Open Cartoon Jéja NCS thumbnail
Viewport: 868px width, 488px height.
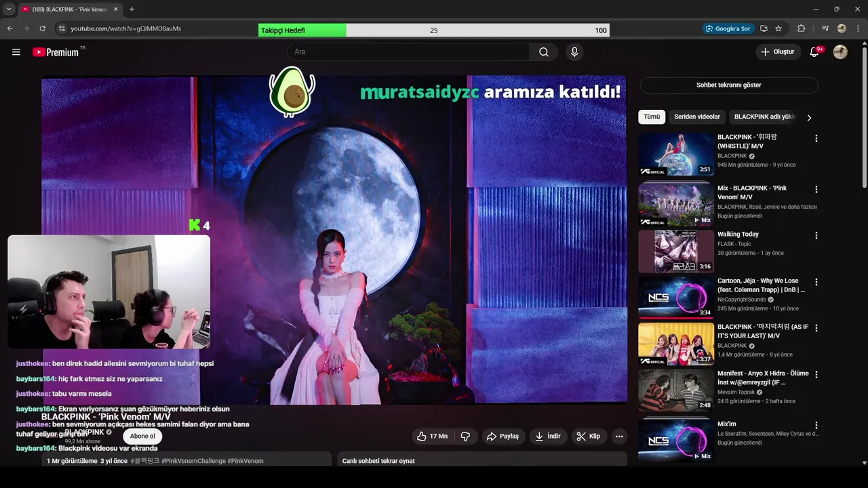pyautogui.click(x=676, y=298)
